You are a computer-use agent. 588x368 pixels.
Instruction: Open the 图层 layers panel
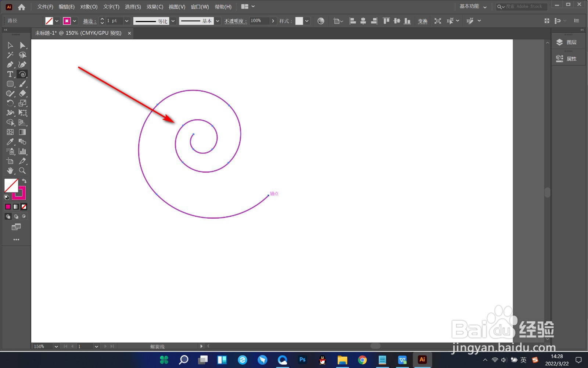[x=568, y=42]
